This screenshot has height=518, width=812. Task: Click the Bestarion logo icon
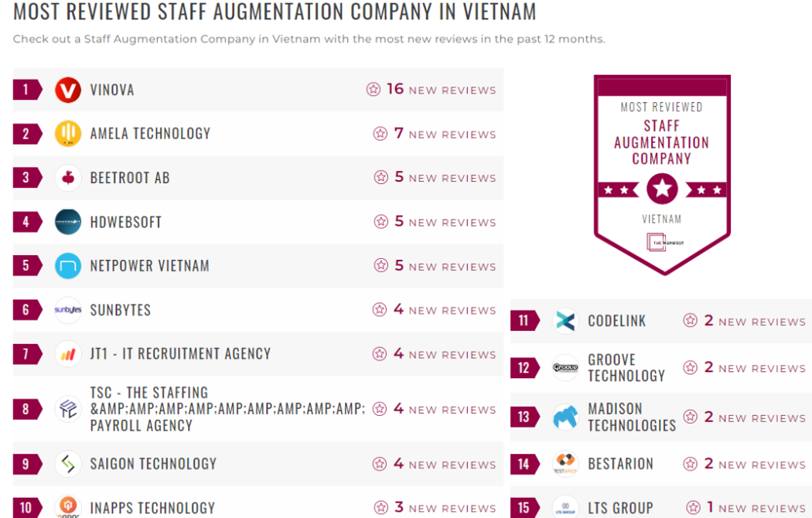565,464
